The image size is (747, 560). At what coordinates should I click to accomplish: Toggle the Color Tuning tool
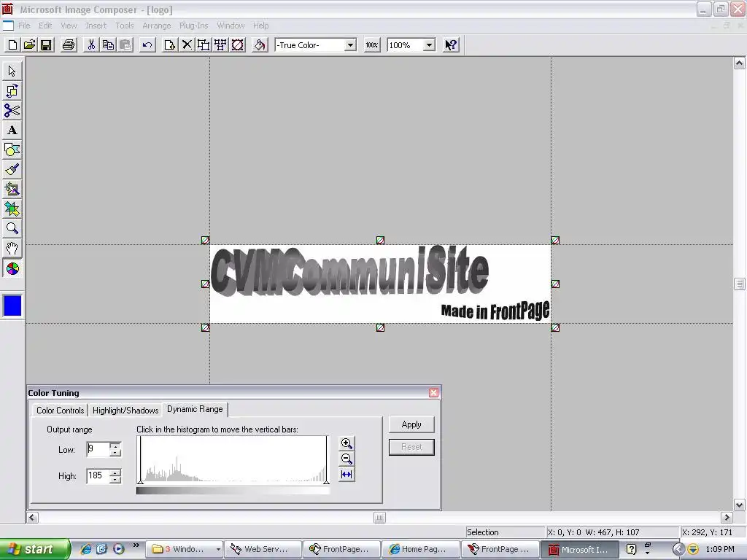(12, 268)
